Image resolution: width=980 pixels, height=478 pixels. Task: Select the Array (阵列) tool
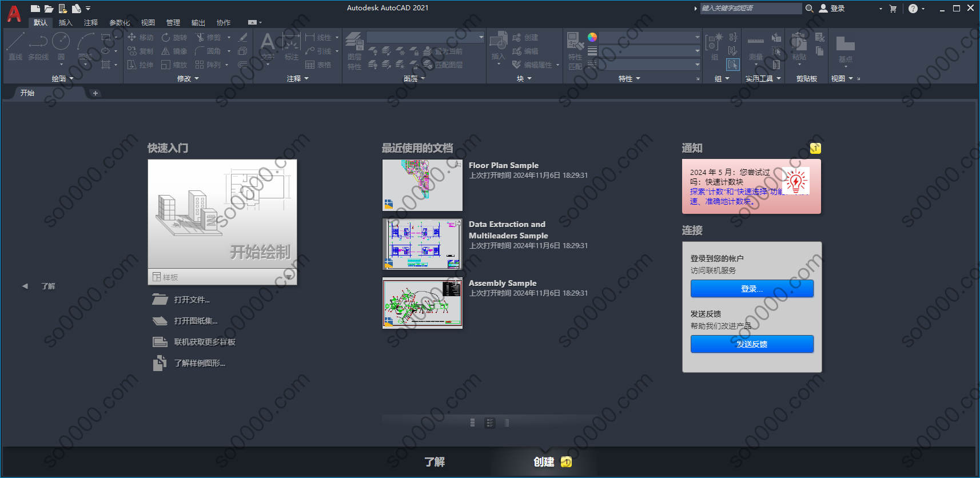tap(208, 65)
